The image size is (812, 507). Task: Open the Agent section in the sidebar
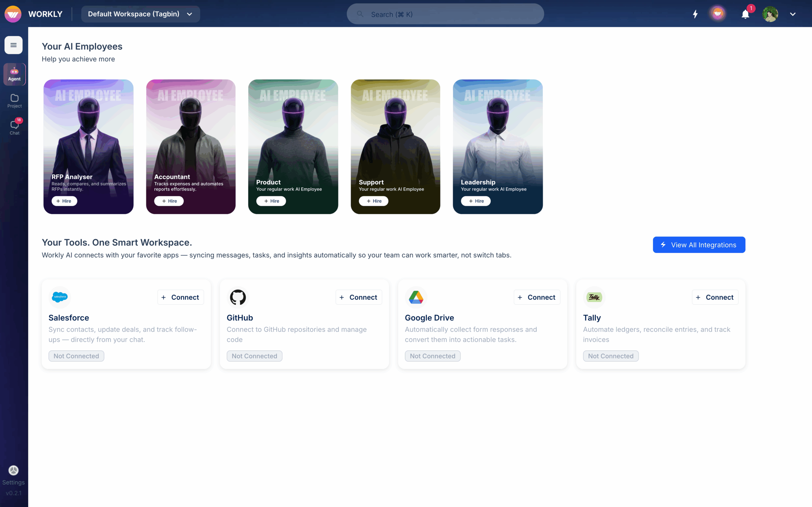pos(14,74)
